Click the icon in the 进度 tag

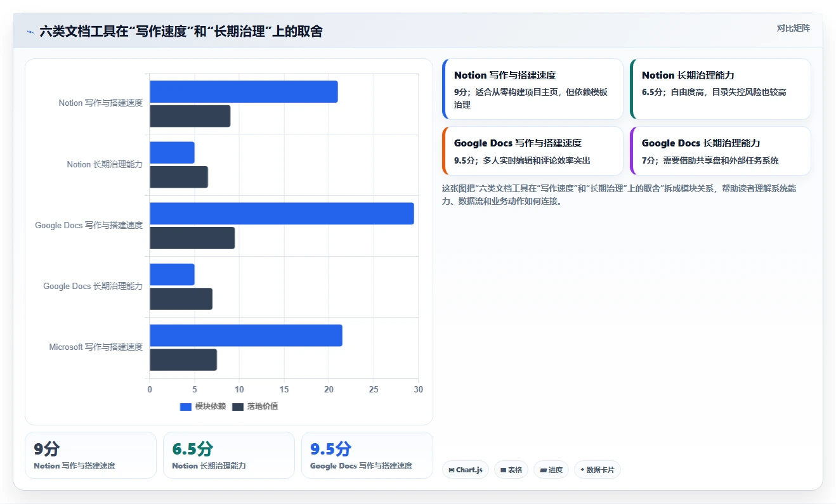tap(543, 470)
